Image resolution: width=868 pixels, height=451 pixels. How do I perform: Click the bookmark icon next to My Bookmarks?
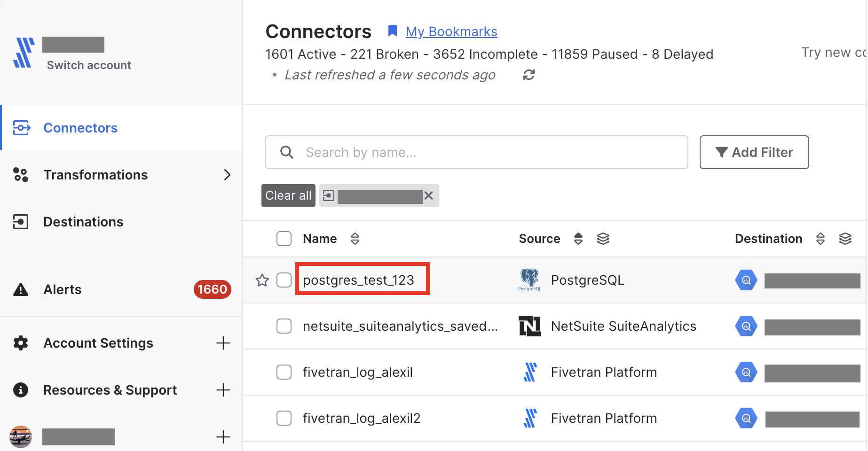tap(393, 31)
